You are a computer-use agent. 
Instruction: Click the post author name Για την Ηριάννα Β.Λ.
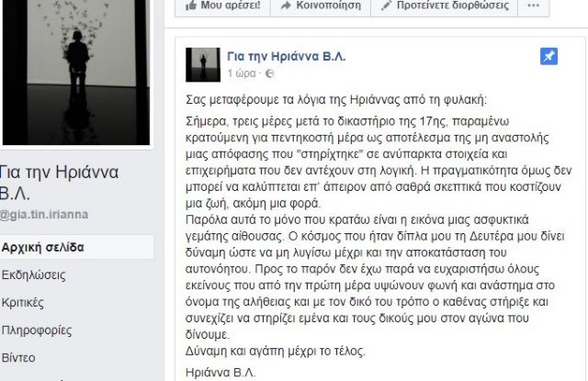tap(286, 57)
